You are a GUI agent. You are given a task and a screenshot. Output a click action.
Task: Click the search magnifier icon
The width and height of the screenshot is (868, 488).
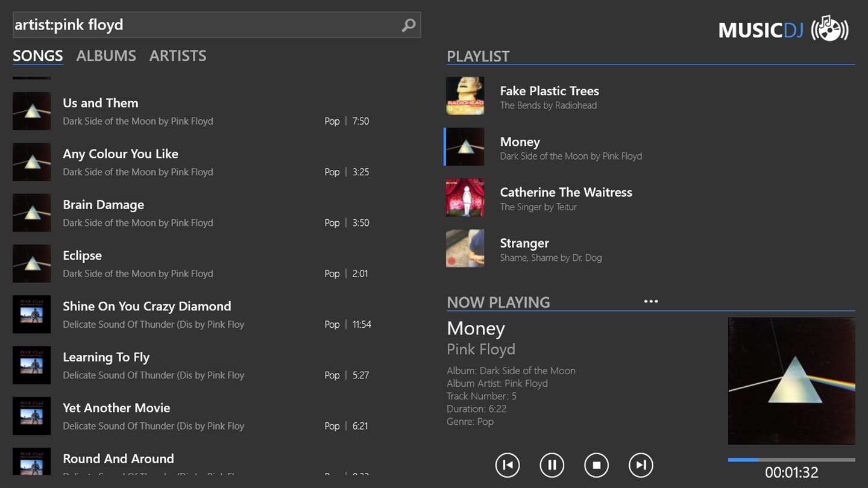pyautogui.click(x=409, y=25)
